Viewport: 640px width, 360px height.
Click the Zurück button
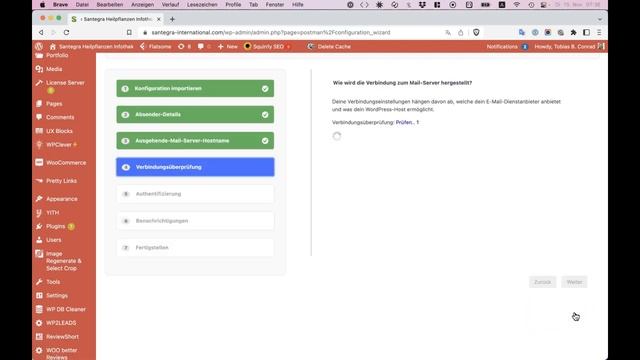[x=542, y=282]
